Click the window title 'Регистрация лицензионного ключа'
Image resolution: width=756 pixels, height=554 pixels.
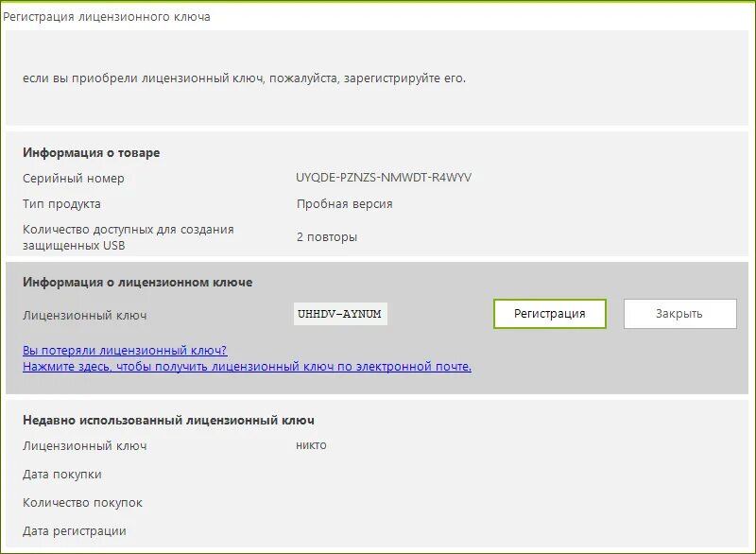pyautogui.click(x=107, y=17)
